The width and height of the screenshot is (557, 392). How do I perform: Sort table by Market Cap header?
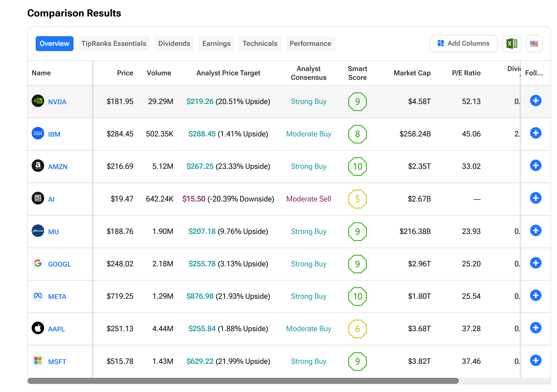point(412,73)
